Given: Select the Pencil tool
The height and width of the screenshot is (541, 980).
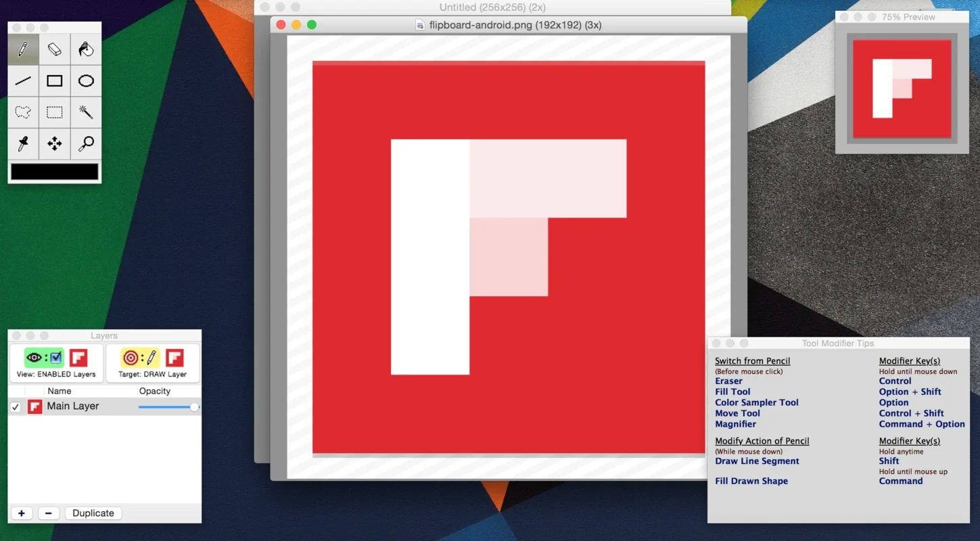Looking at the screenshot, I should pos(23,49).
